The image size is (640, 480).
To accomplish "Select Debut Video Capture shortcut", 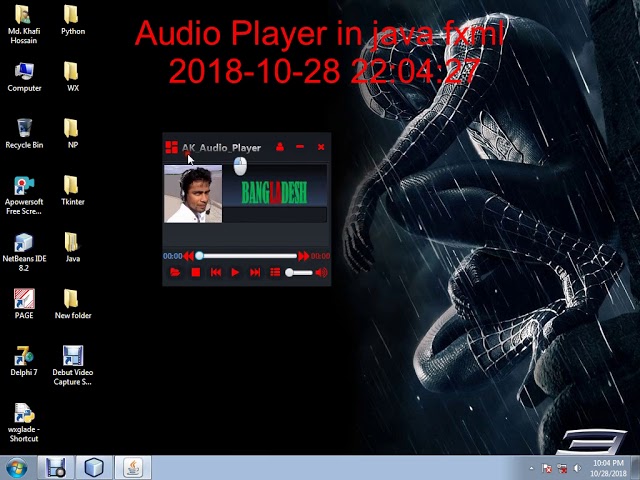I will [x=73, y=366].
